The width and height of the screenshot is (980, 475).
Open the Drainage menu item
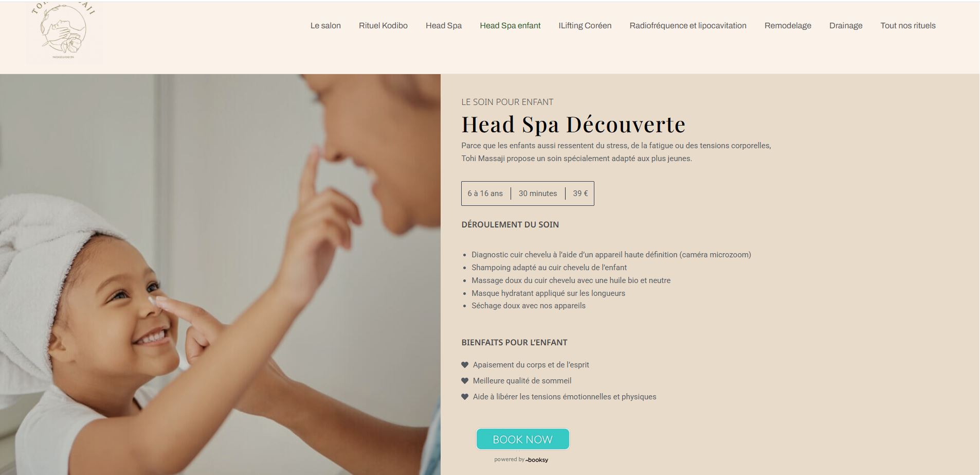point(846,26)
